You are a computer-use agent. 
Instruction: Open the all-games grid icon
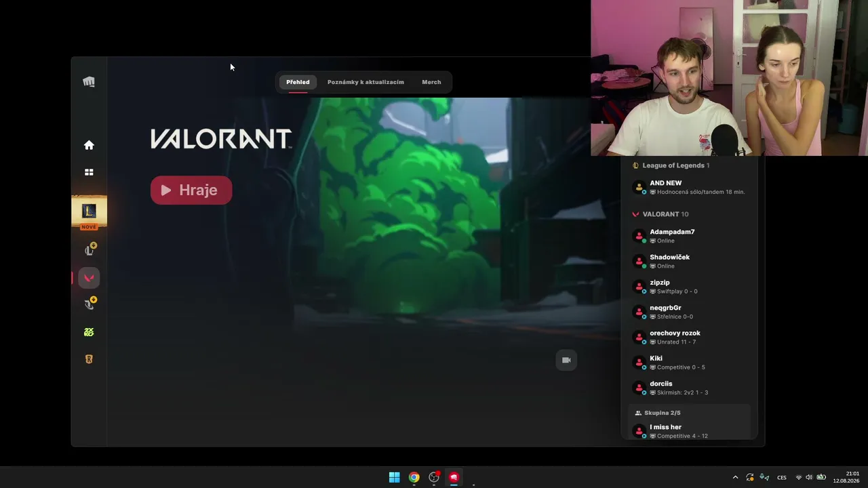(89, 172)
